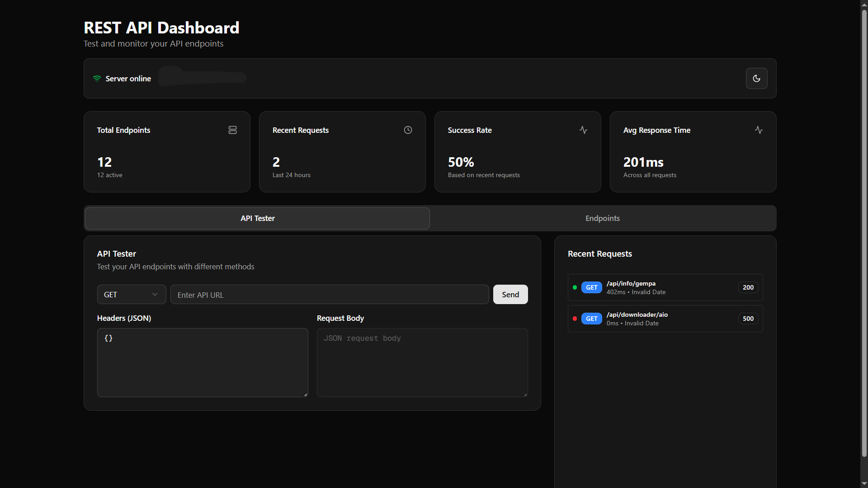This screenshot has width=868, height=488.
Task: Click the green status dot for /api/info/gempa
Action: point(575,287)
